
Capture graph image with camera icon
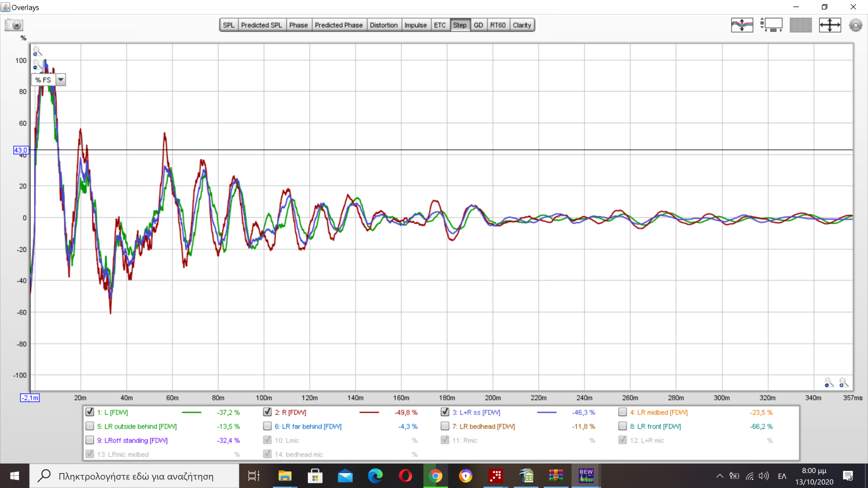tap(14, 25)
